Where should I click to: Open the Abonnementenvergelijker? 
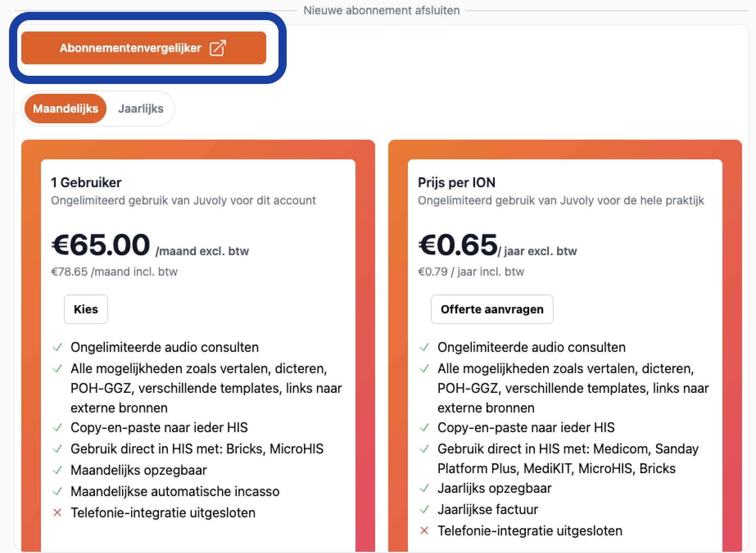point(131,48)
